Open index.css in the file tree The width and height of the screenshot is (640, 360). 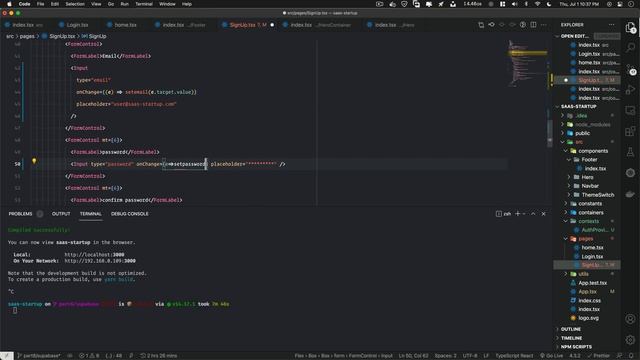(x=589, y=300)
